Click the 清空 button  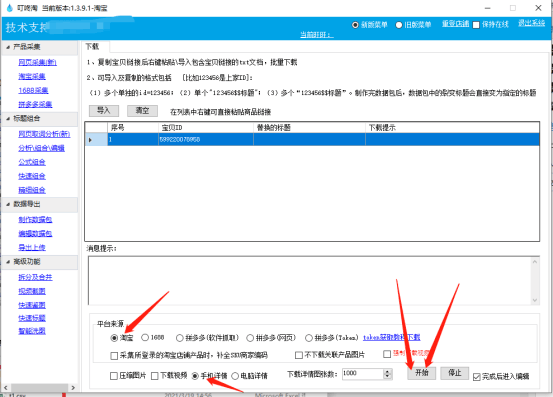142,111
